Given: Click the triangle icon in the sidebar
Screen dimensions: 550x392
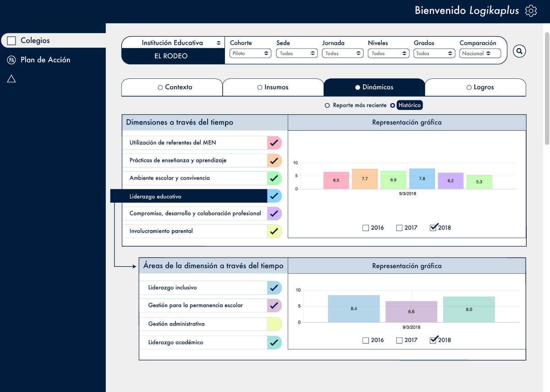Looking at the screenshot, I should (11, 79).
